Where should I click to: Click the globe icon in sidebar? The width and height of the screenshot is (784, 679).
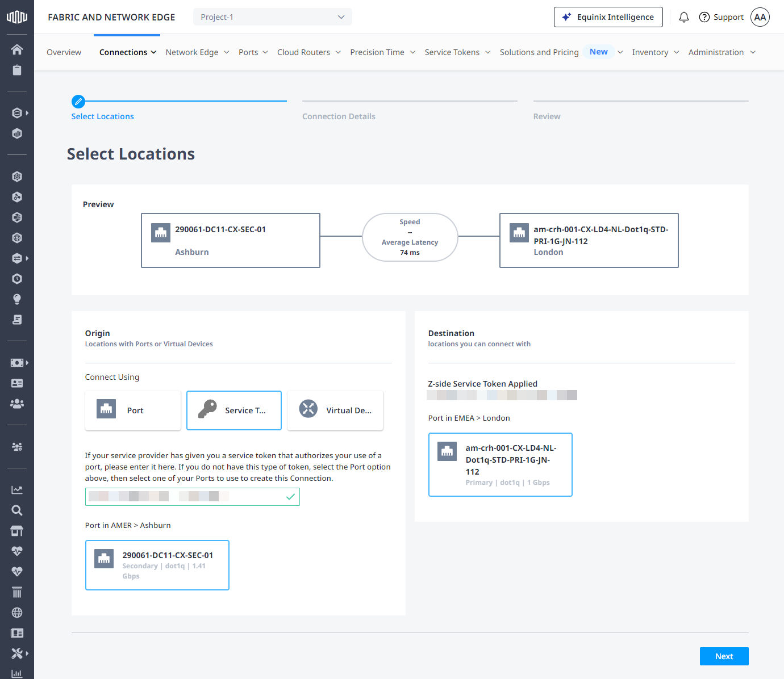coord(17,613)
